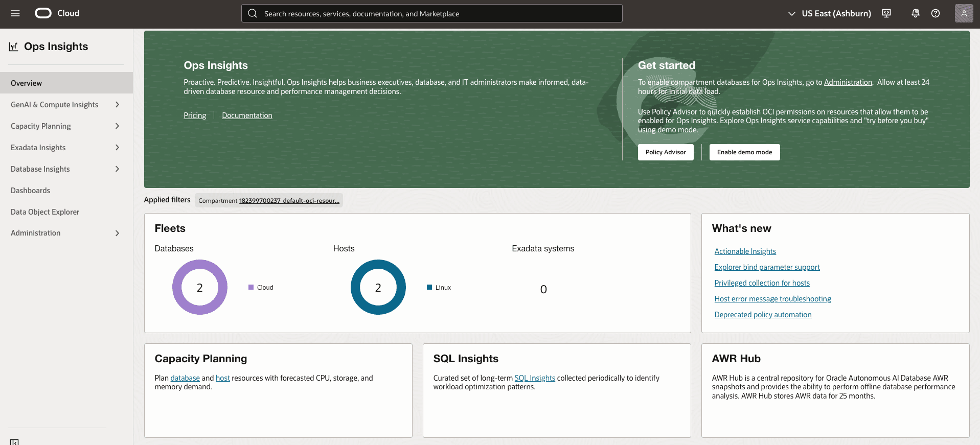Open the help question mark icon
The height and width of the screenshot is (445, 980).
936,13
